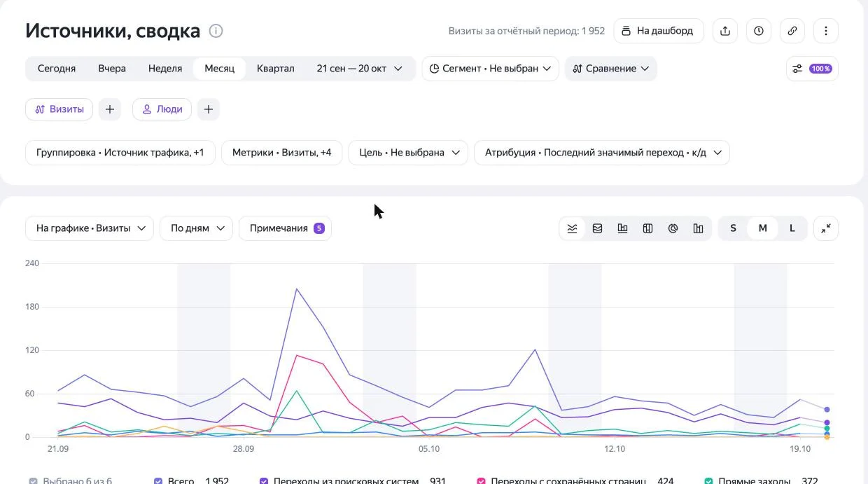Open the Атрибуция dropdown
This screenshot has height=484, width=868.
602,153
